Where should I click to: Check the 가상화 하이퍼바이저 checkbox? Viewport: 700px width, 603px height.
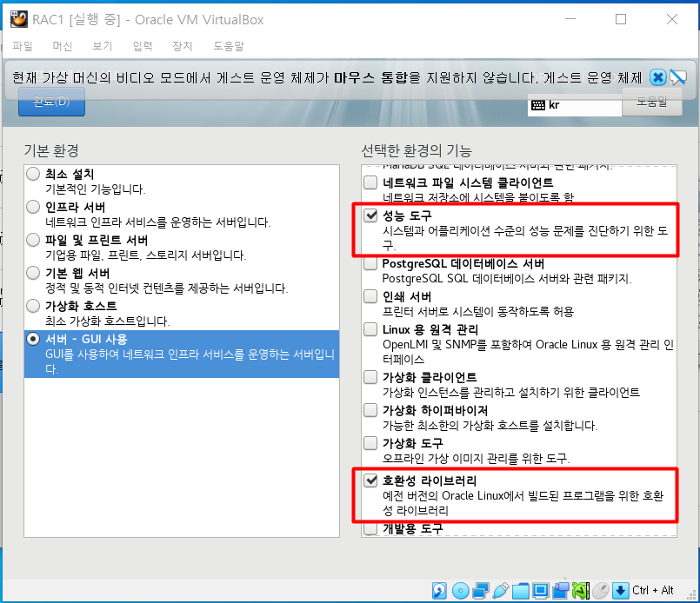[370, 410]
